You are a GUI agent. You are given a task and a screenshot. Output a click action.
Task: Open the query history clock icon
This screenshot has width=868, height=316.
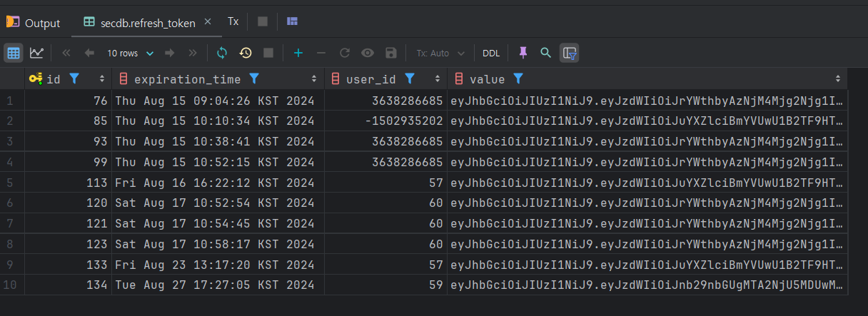tap(246, 53)
